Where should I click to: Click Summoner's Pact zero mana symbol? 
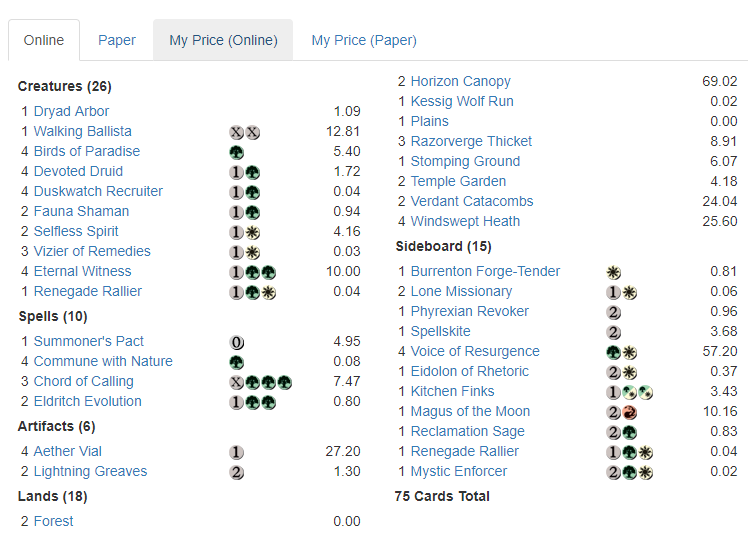pyautogui.click(x=236, y=341)
